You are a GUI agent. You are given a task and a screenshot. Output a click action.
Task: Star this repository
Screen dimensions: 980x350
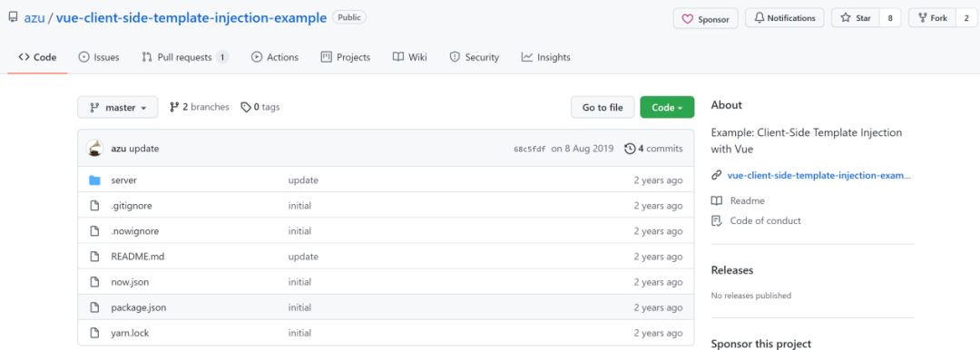[x=856, y=18]
